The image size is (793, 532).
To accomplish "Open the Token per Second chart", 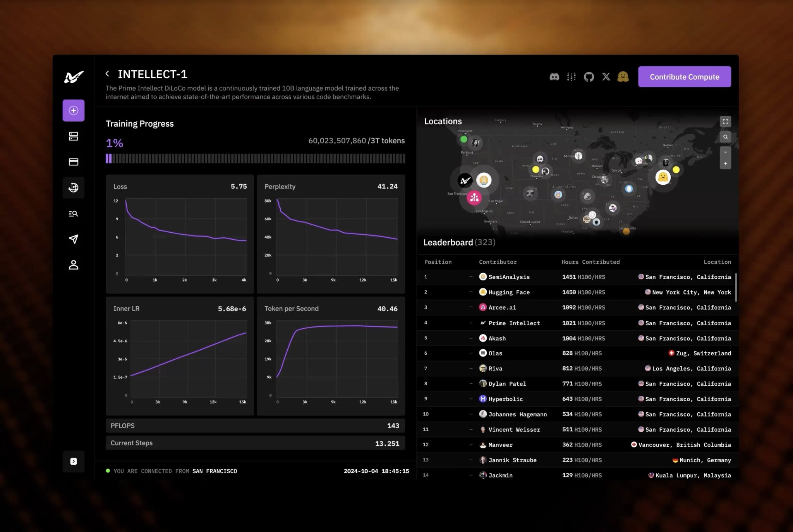I will click(x=331, y=356).
